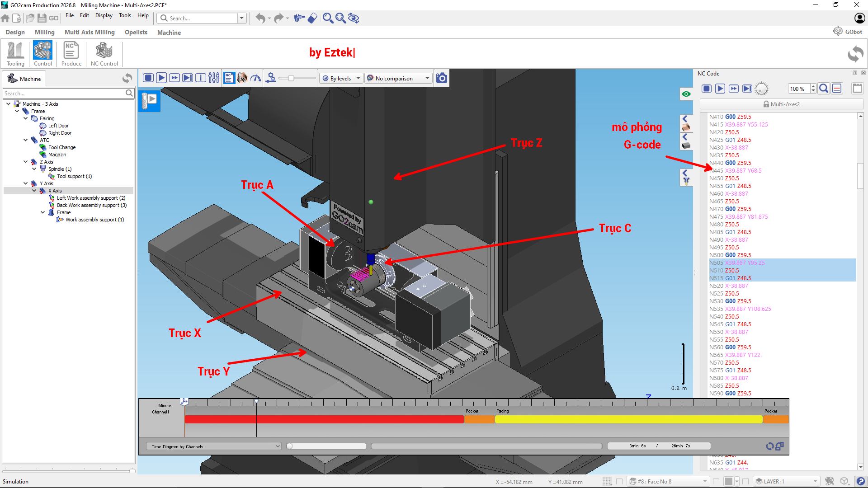Viewport: 868px width, 488px height.
Task: Select Spindle (1) tree item
Action: [x=60, y=169]
